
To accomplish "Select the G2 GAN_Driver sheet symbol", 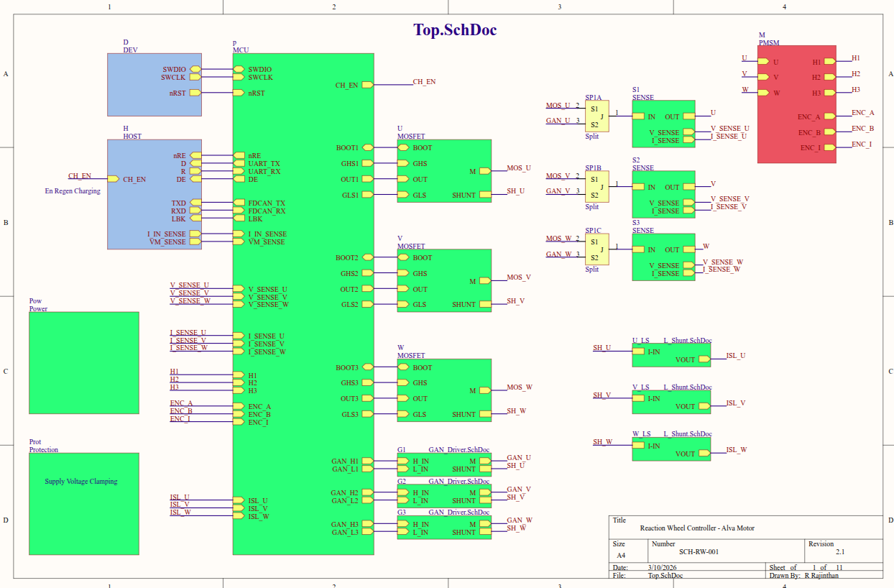I will [x=444, y=496].
